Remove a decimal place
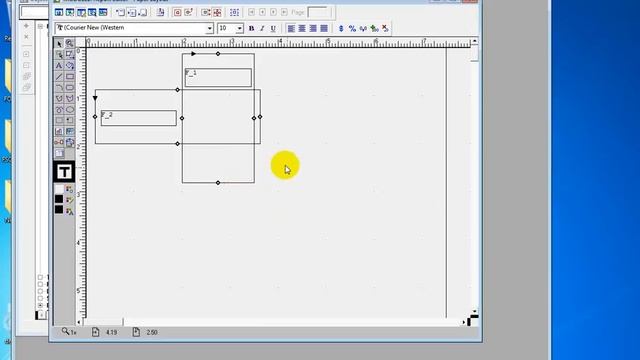This screenshot has height=360, width=640. tap(385, 28)
